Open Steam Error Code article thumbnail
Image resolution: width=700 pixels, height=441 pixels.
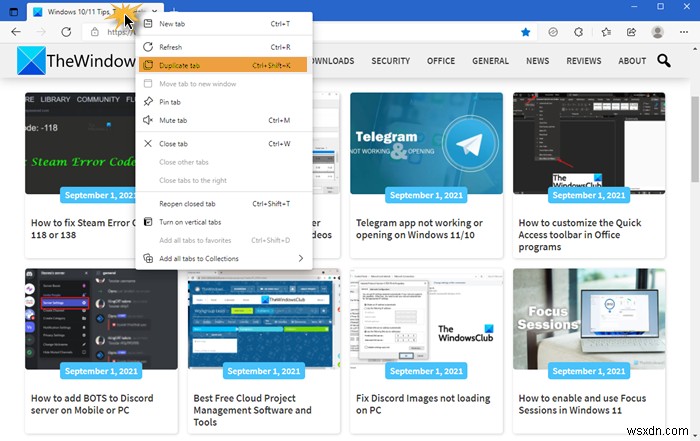click(80, 143)
